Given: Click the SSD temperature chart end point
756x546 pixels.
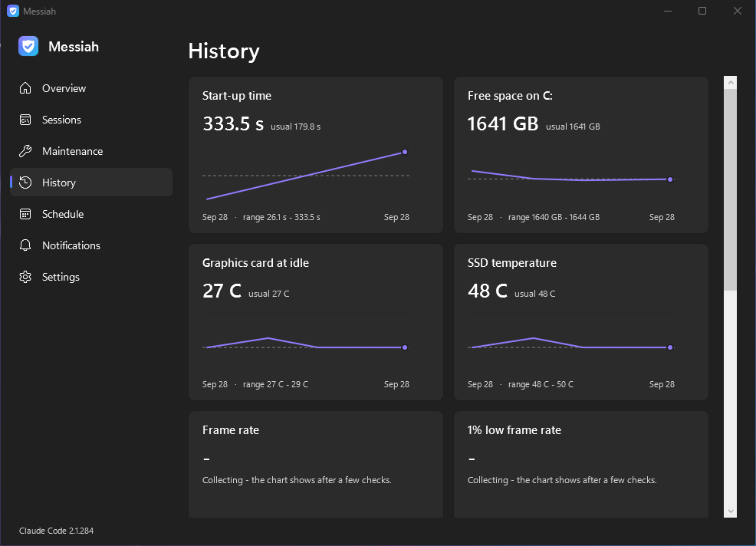Looking at the screenshot, I should coord(670,347).
